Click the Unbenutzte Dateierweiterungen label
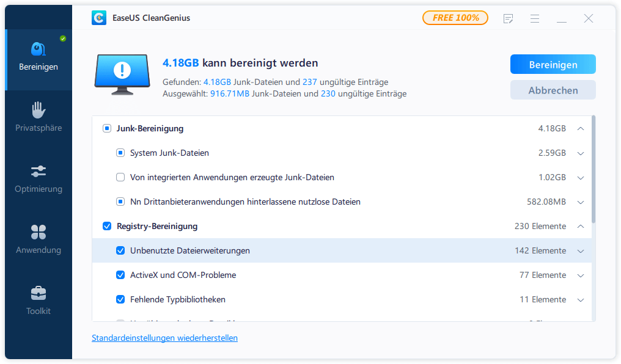Image resolution: width=621 pixels, height=364 pixels. point(190,251)
